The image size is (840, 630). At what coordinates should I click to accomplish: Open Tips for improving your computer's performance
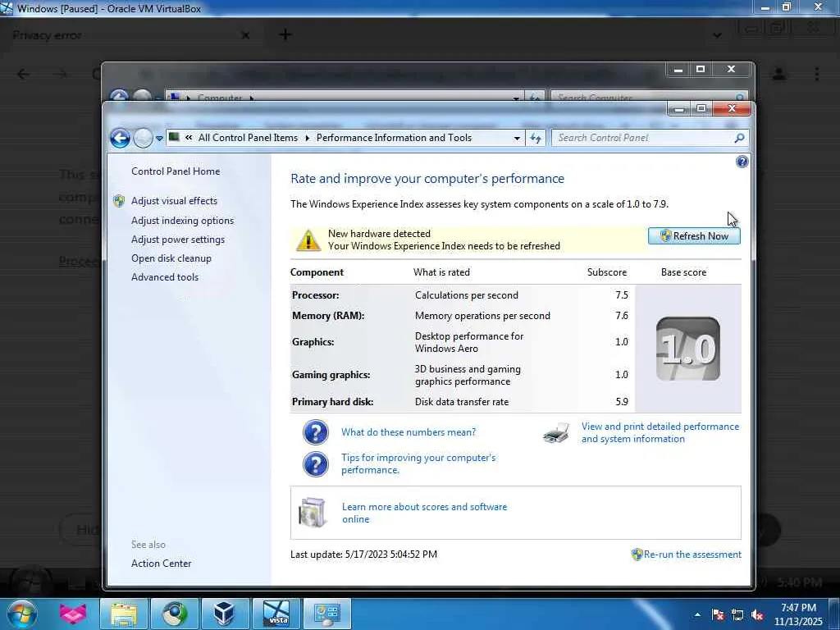pyautogui.click(x=418, y=463)
